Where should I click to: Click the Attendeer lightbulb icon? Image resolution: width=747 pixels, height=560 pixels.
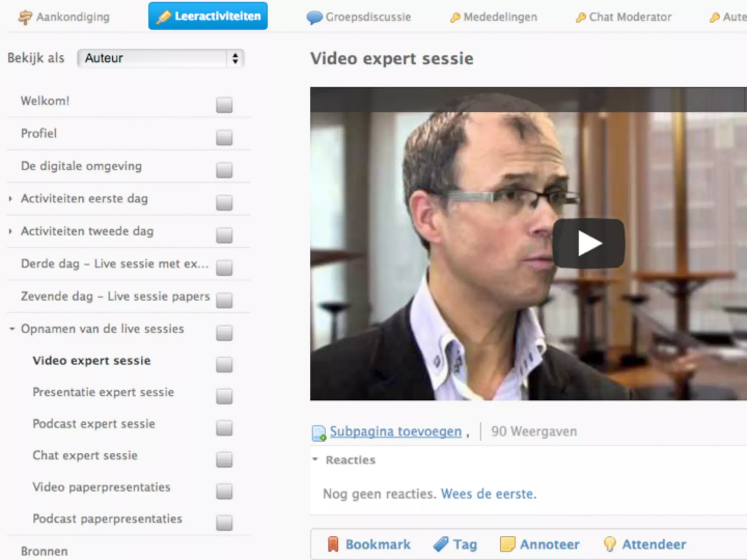[609, 544]
